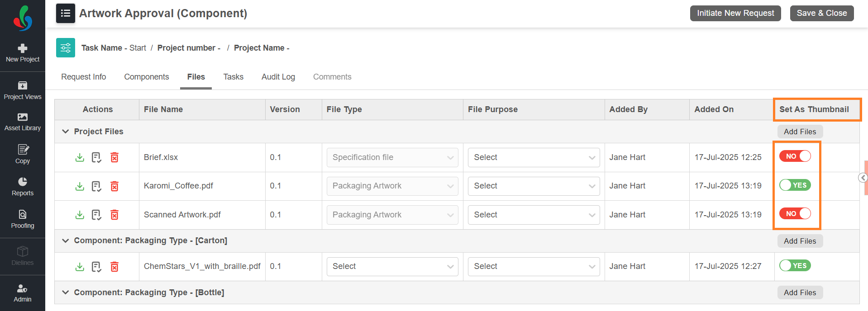Delete Scanned Artwork.pdf
Screen dimensions: 868x311
(114, 215)
